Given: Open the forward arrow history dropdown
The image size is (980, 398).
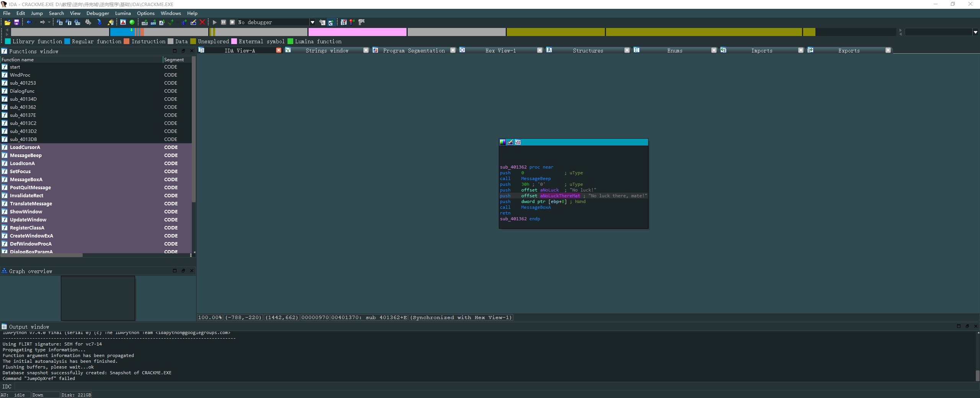Looking at the screenshot, I should coord(49,22).
